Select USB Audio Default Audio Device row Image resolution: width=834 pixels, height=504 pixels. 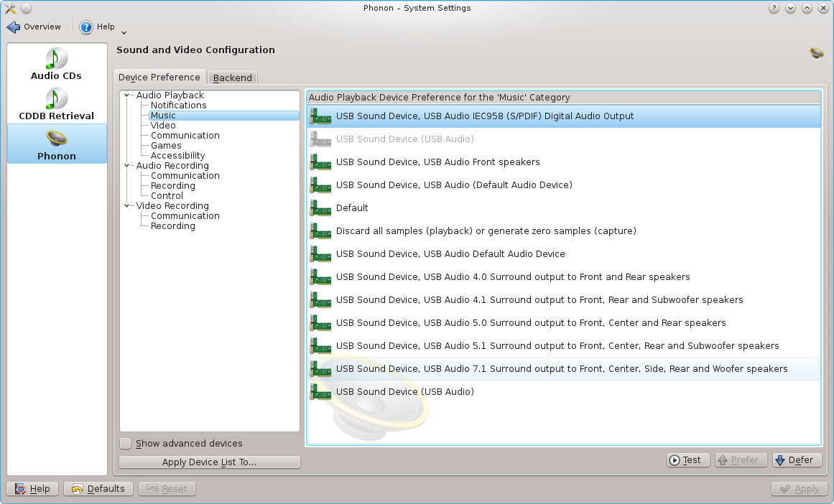pos(564,253)
